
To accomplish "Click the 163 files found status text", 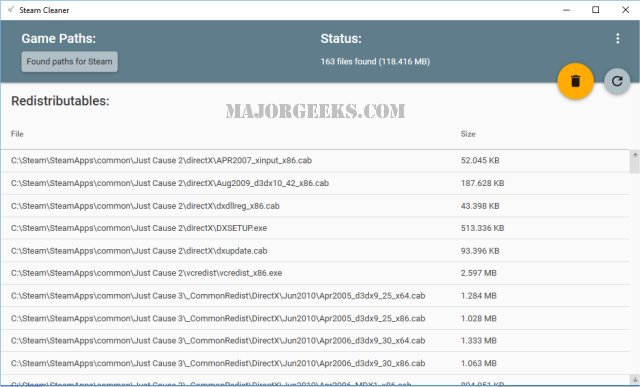I will pos(375,62).
